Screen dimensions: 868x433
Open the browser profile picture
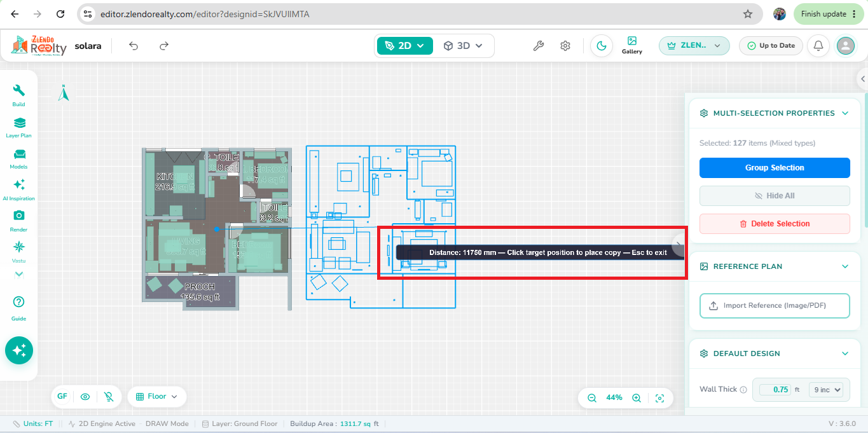point(780,14)
